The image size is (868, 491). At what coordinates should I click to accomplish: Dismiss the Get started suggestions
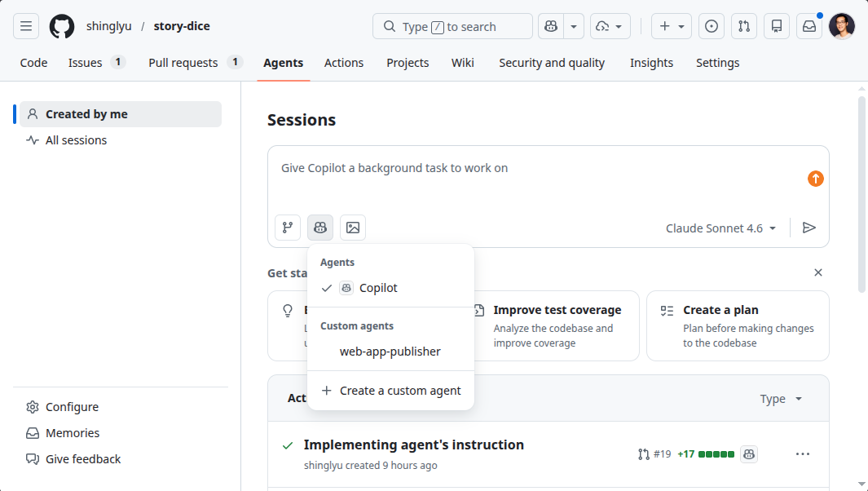[818, 272]
